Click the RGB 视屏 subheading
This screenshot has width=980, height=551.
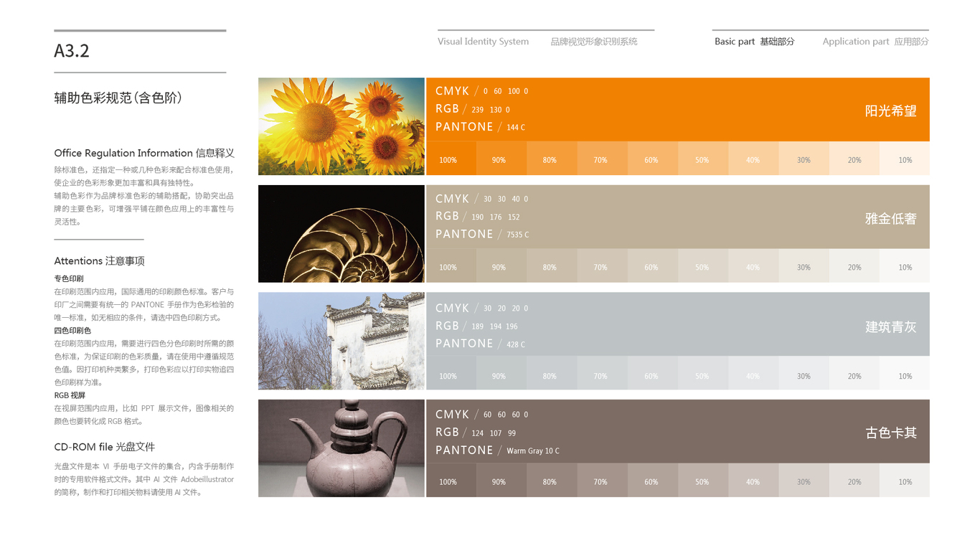tap(70, 395)
